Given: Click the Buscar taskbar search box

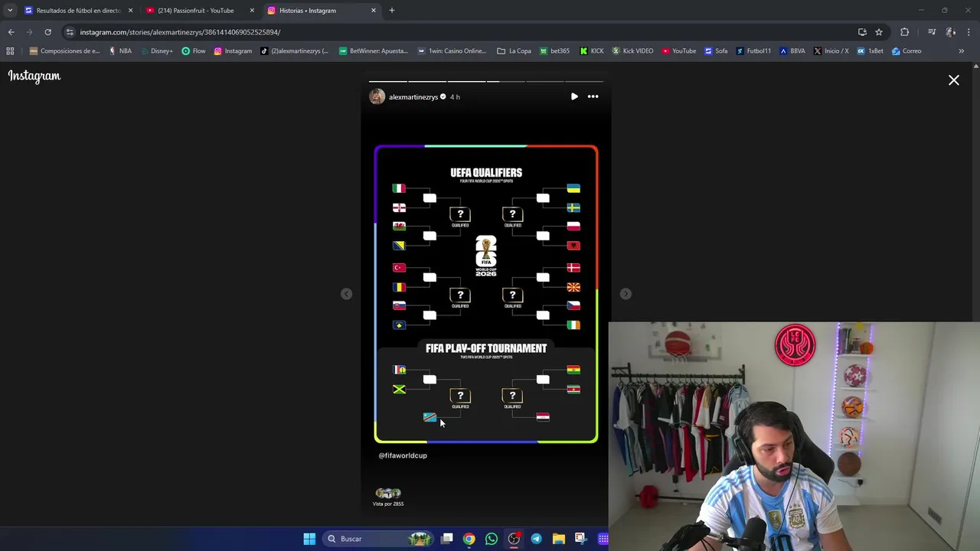Looking at the screenshot, I should (x=378, y=539).
